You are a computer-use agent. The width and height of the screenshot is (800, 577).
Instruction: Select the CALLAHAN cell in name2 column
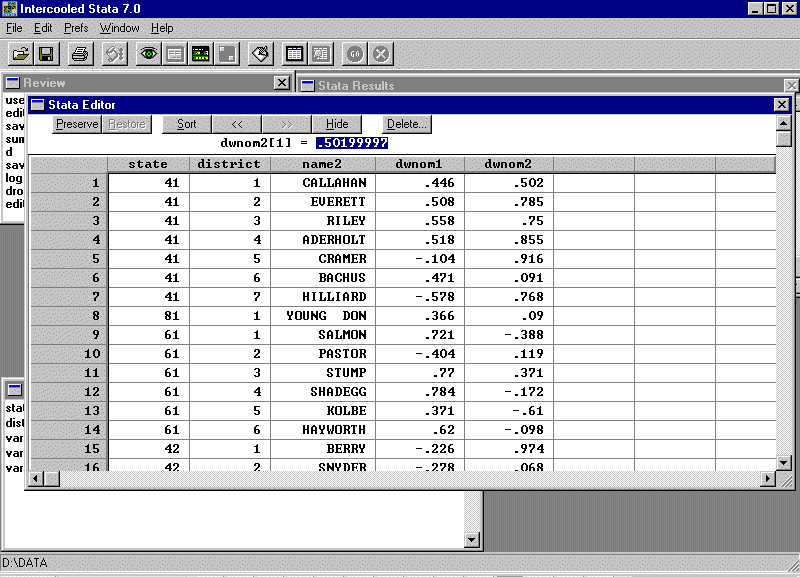335,183
